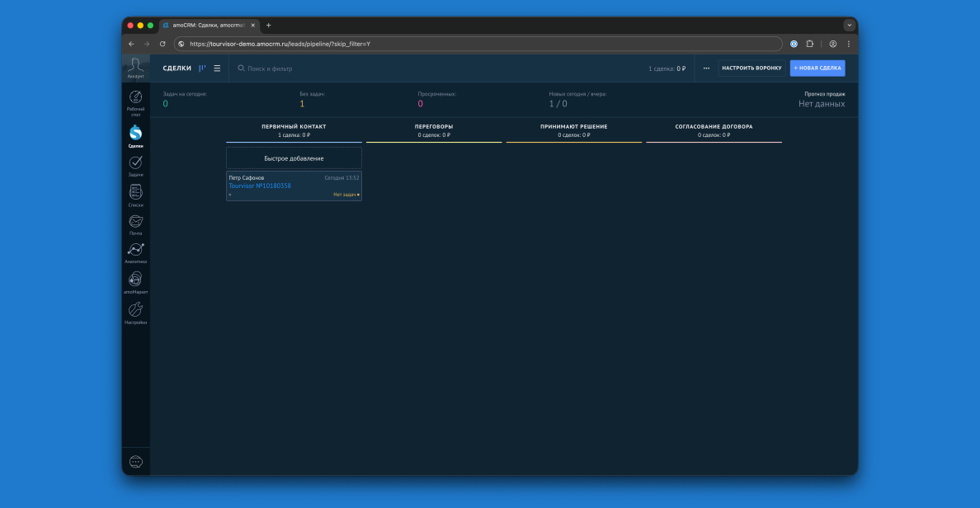
Task: Expand Нет задач on the Петр Сафонов card
Action: 346,194
